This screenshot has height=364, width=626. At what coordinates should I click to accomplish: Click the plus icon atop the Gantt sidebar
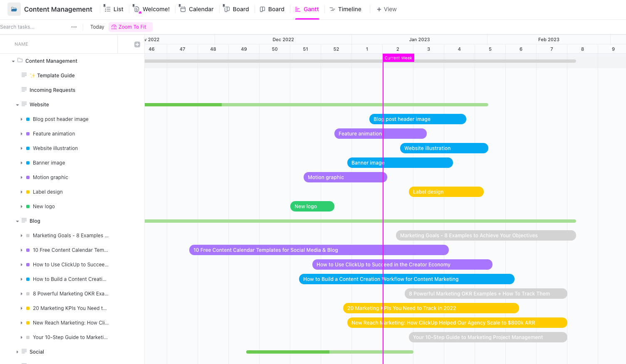click(137, 44)
